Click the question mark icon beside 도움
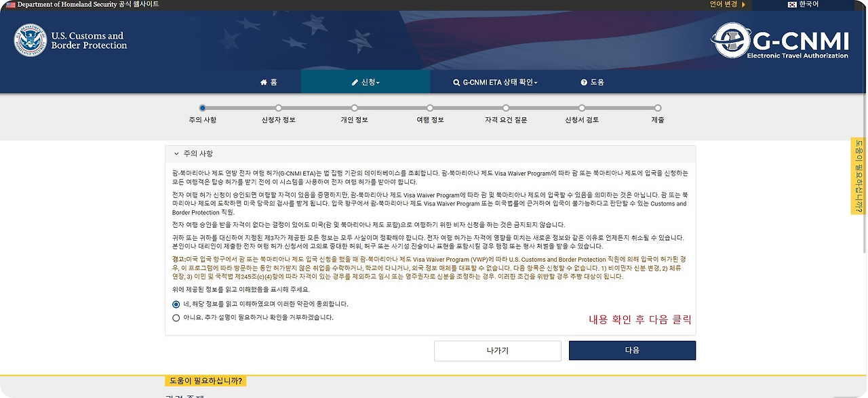The image size is (868, 398). click(x=584, y=81)
